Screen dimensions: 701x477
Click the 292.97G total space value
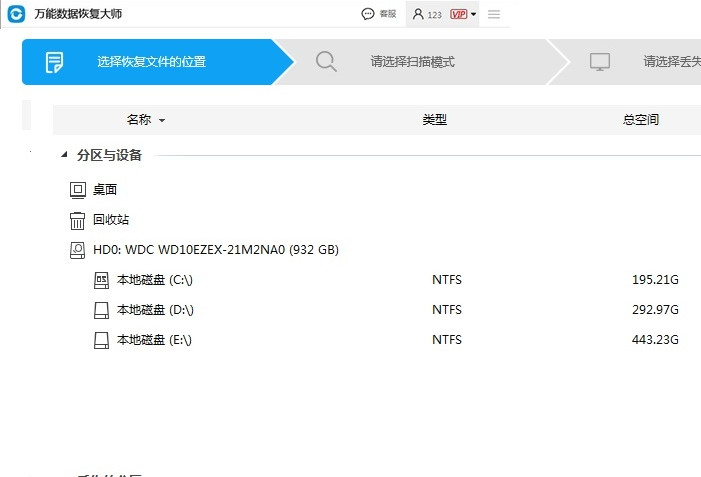[x=655, y=310]
